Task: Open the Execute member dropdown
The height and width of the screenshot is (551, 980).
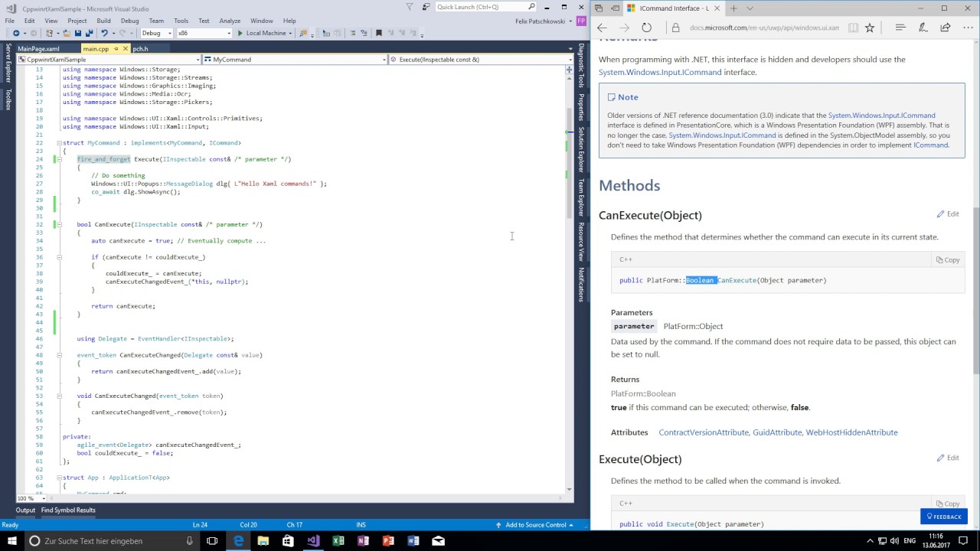Action: pyautogui.click(x=481, y=59)
